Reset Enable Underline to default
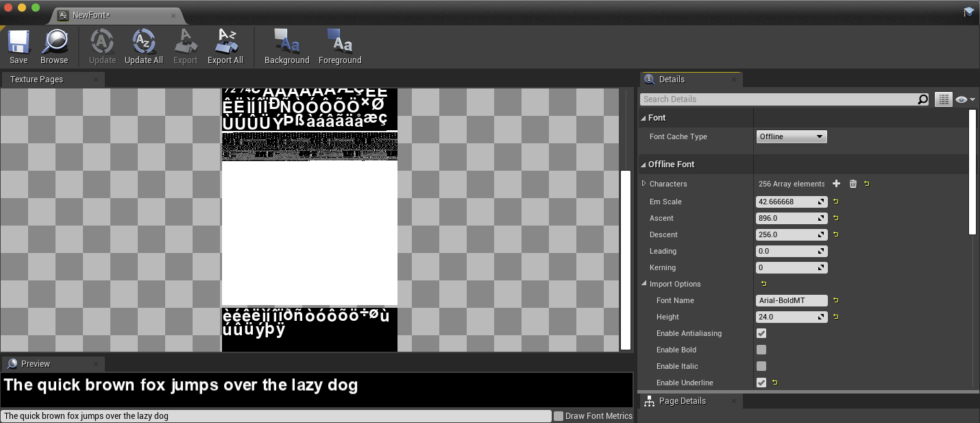This screenshot has width=980, height=423. (x=774, y=383)
